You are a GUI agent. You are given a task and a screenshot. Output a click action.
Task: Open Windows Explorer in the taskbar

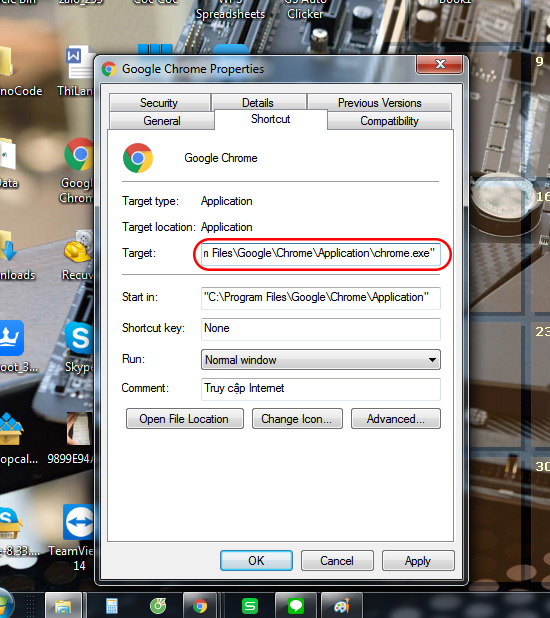[63, 606]
